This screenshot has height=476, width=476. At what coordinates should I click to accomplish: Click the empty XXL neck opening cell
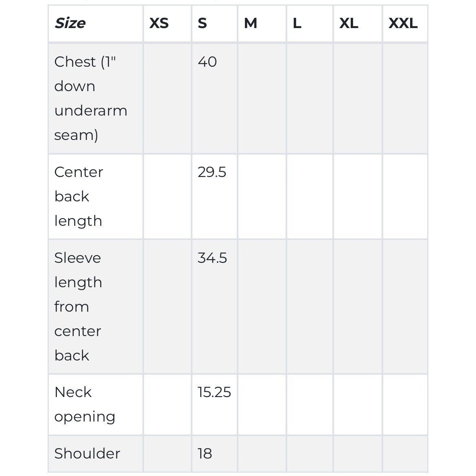[405, 404]
